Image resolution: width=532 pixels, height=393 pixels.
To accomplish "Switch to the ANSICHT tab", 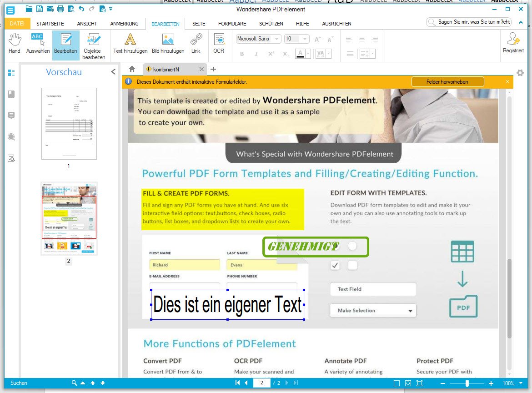I will 87,23.
